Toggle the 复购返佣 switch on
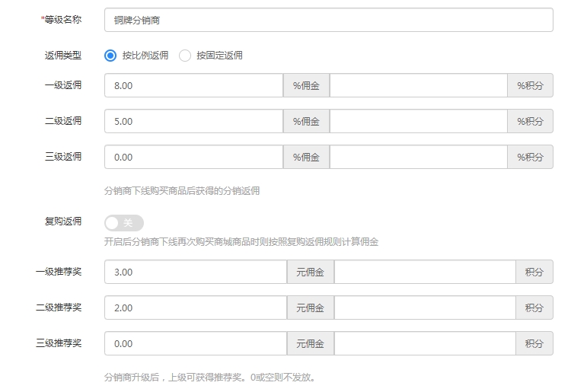Viewport: 587px width, 392px height. [x=123, y=223]
